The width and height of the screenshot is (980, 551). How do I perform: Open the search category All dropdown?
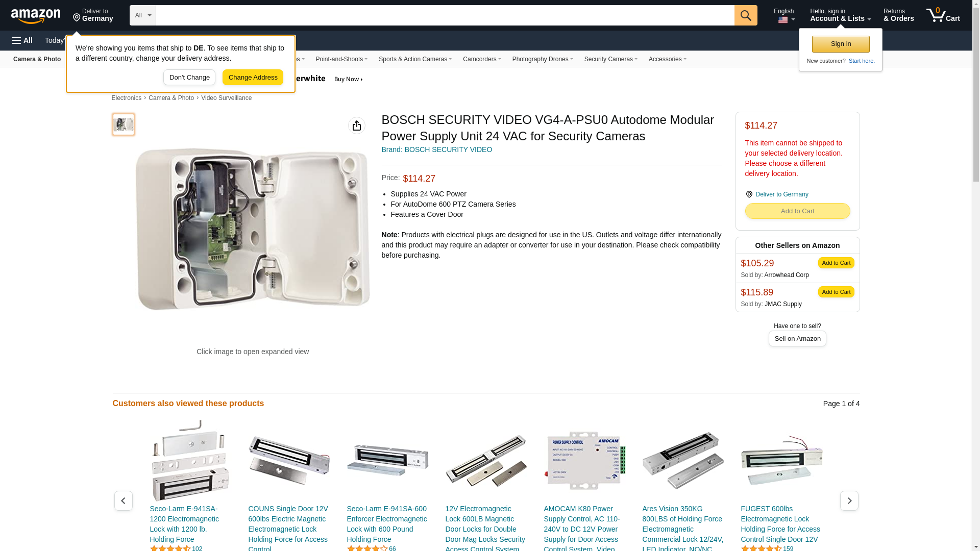[x=142, y=15]
